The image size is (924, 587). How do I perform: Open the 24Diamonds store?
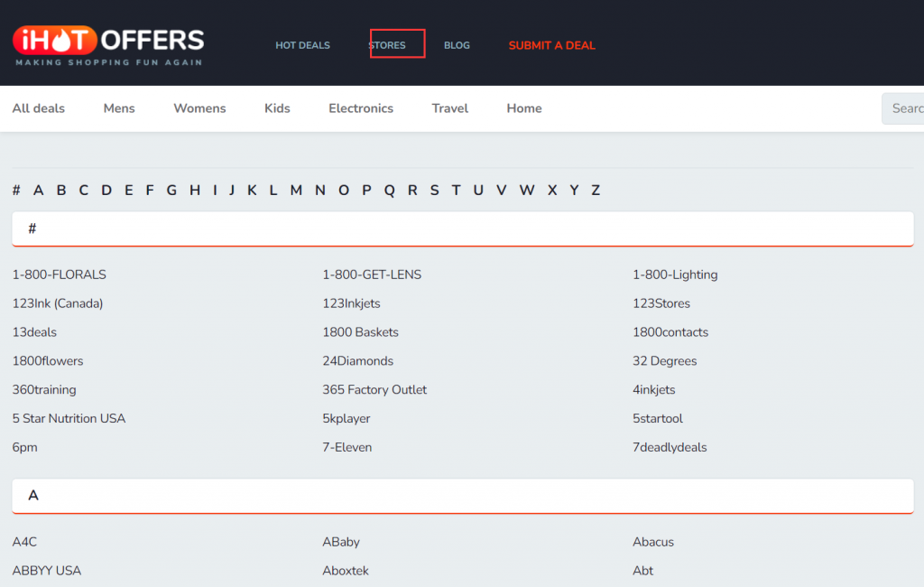pyautogui.click(x=357, y=361)
